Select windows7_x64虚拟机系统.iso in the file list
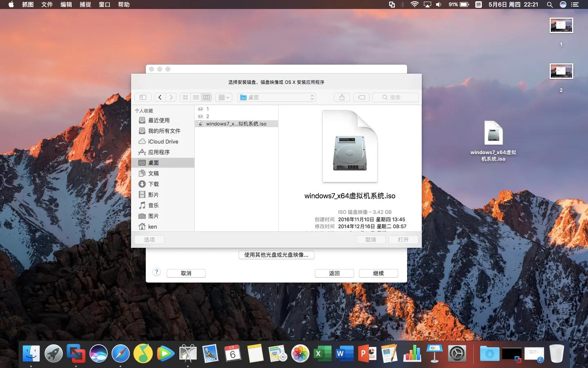The width and height of the screenshot is (588, 368). pyautogui.click(x=237, y=123)
